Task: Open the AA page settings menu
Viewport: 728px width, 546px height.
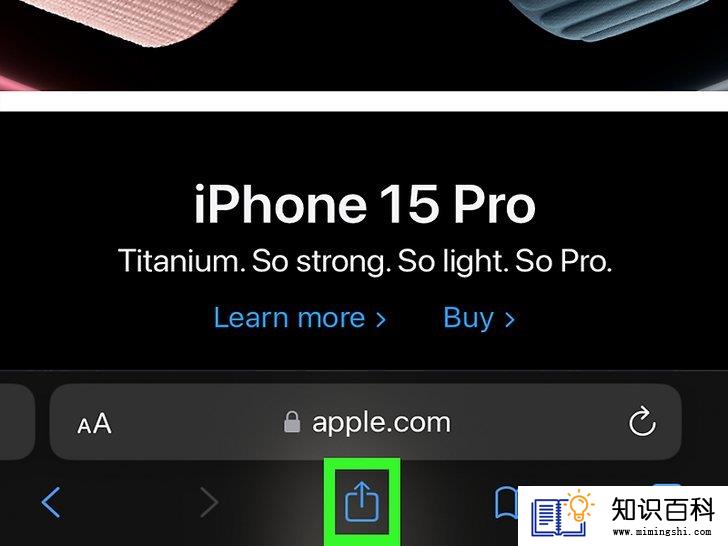Action: [x=94, y=423]
